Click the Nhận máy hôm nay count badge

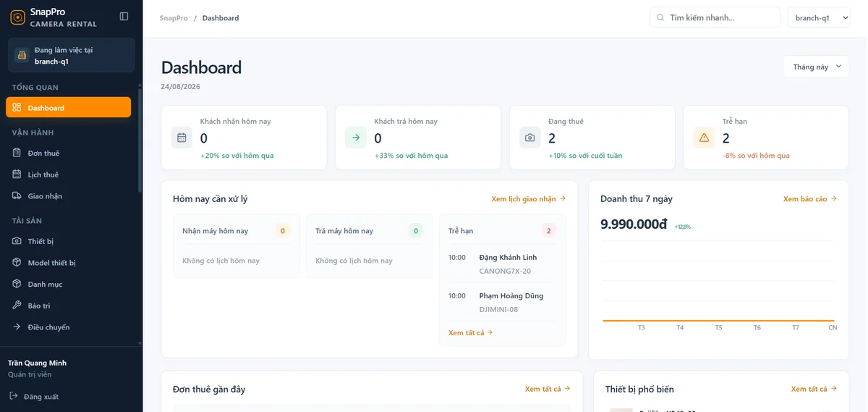283,231
